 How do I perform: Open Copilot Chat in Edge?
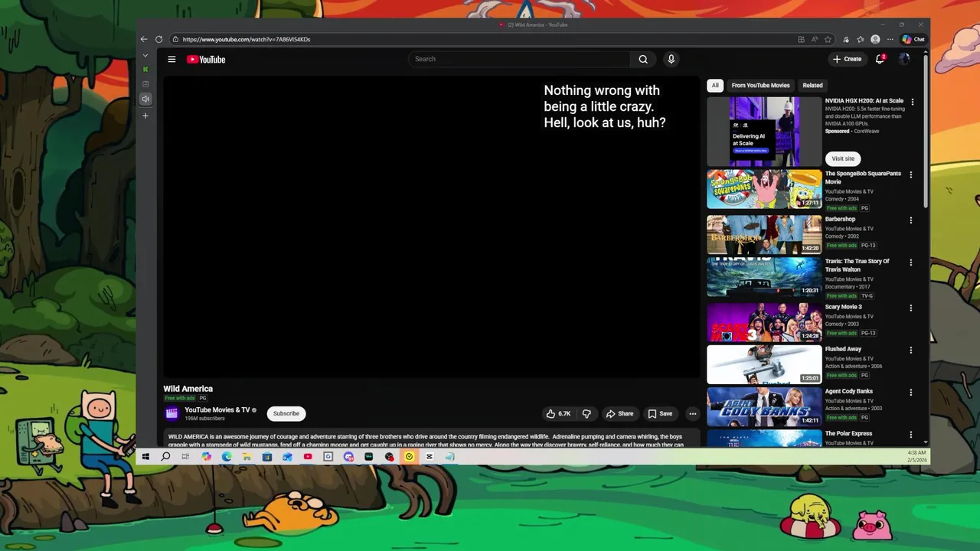(913, 39)
